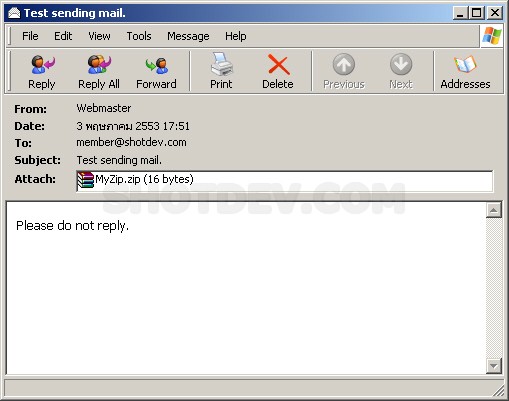This screenshot has height=401, width=509.
Task: Open the Edit menu
Action: click(63, 36)
